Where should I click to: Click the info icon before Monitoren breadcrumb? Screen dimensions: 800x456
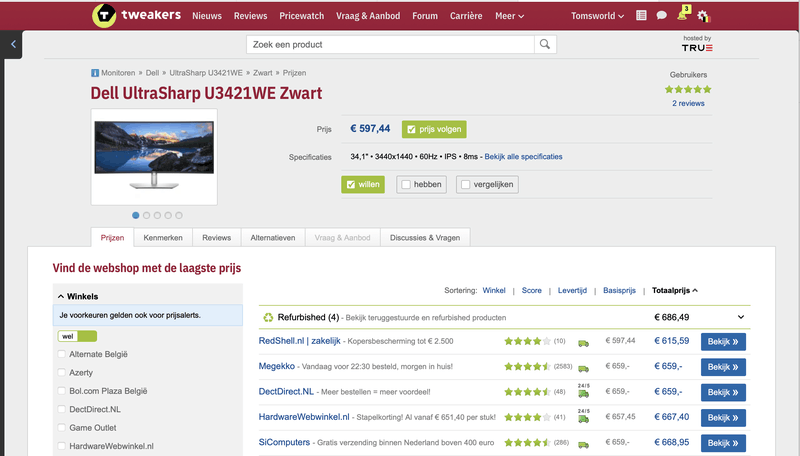[x=95, y=73]
